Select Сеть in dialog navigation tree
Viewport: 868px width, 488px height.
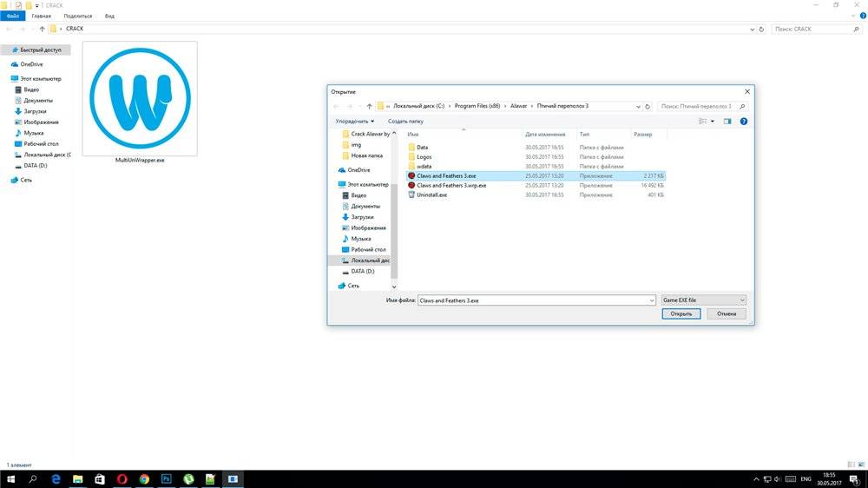(353, 286)
